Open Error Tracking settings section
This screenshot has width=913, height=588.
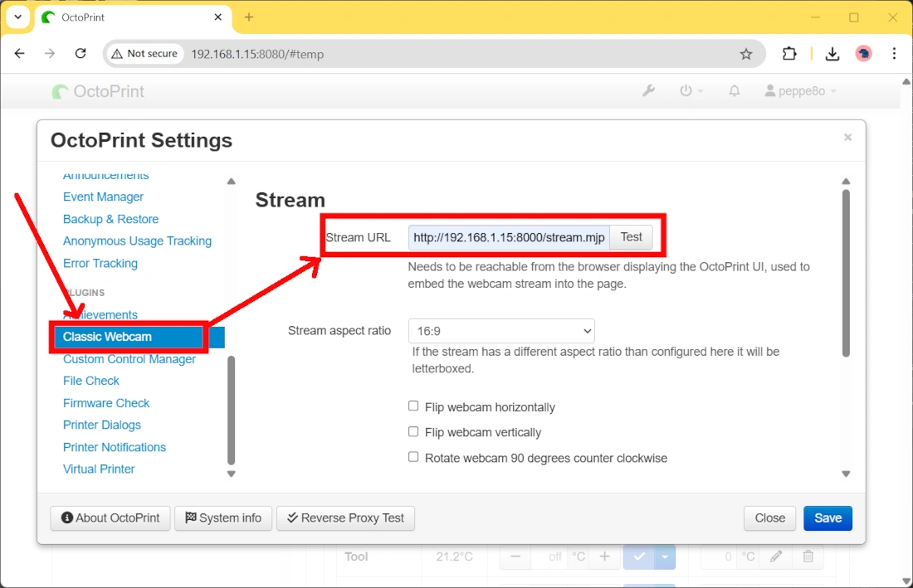click(100, 263)
